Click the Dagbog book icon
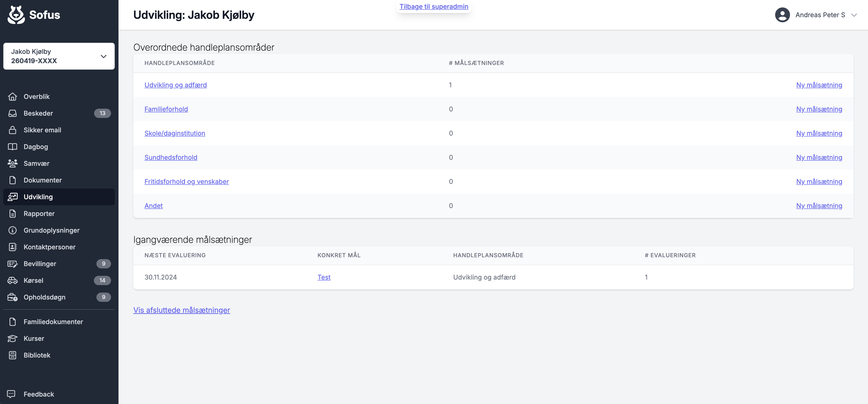The image size is (868, 404). tap(13, 147)
